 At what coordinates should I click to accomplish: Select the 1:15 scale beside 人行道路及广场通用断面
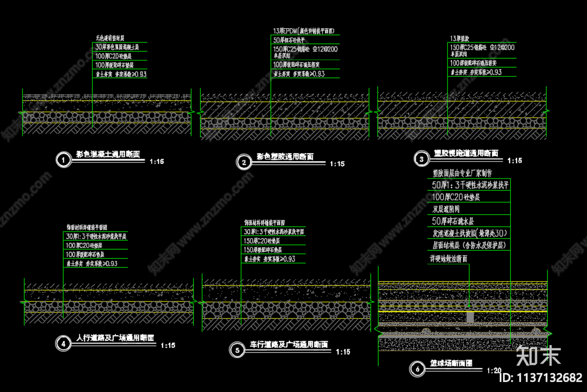pyautogui.click(x=168, y=345)
